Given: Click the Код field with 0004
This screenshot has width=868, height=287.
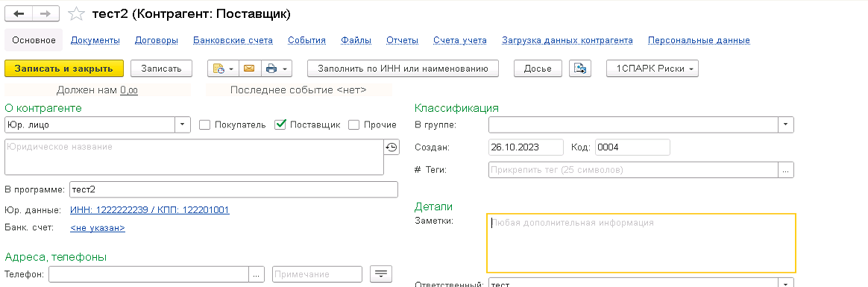Looking at the screenshot, I should click(633, 148).
